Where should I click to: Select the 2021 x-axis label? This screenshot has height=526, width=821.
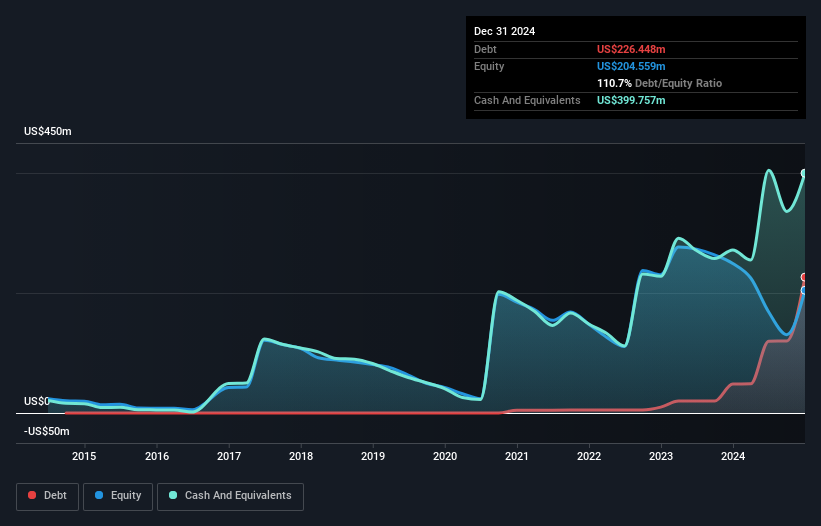[x=517, y=456]
